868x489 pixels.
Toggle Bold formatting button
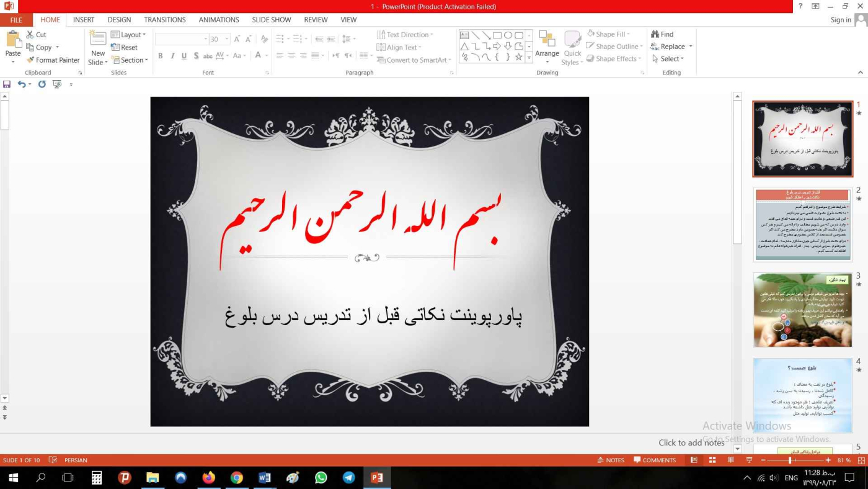(160, 56)
